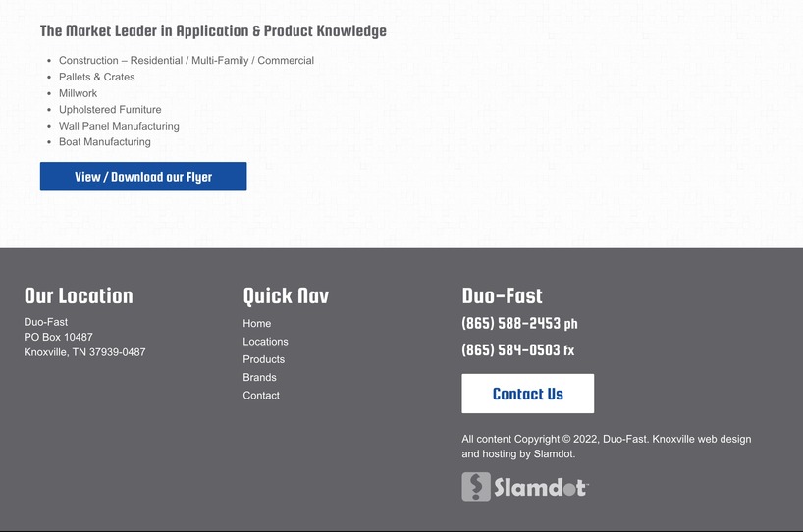Click the 'Millwork' bullet
The image size is (803, 532).
pyautogui.click(x=78, y=93)
